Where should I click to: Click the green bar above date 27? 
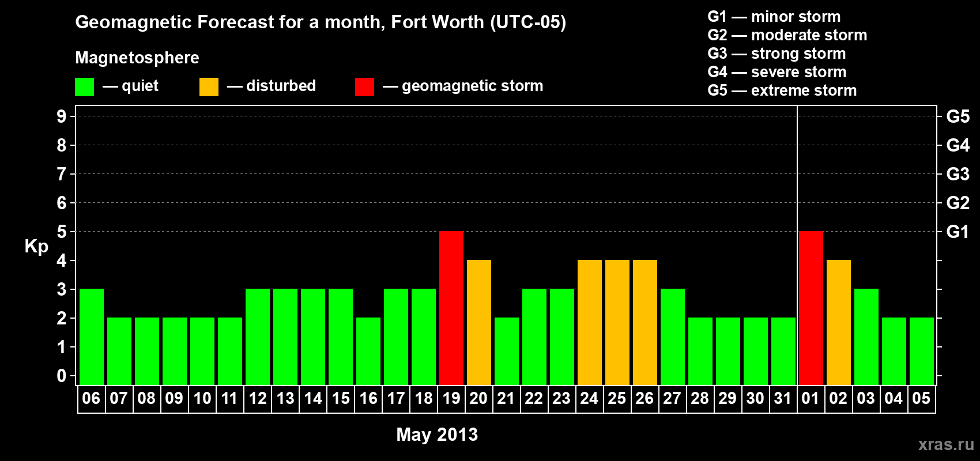[x=673, y=337]
